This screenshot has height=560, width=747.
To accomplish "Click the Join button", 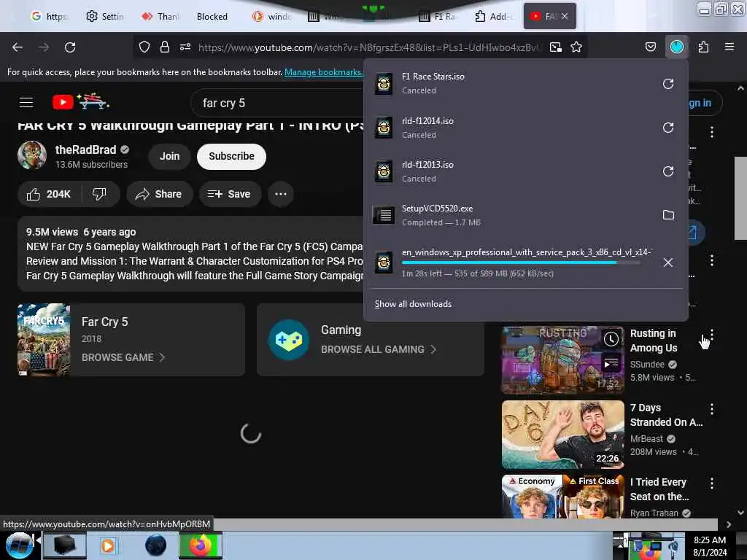I will click(169, 156).
